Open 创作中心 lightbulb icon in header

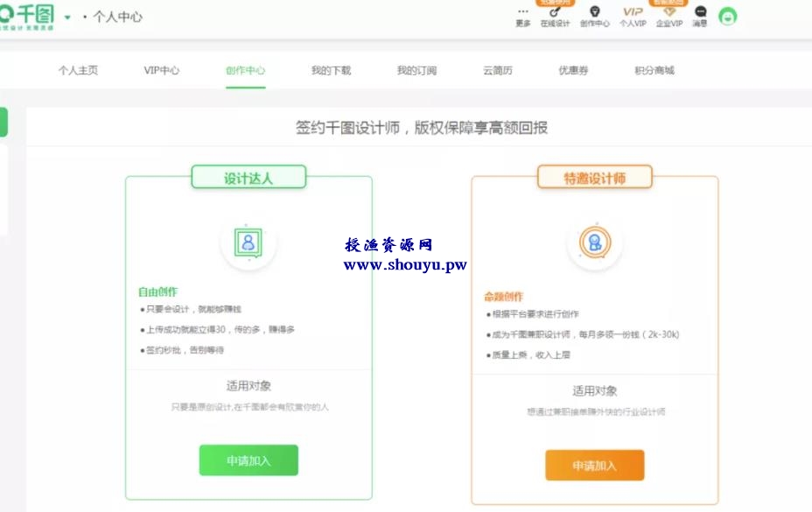[x=594, y=17]
